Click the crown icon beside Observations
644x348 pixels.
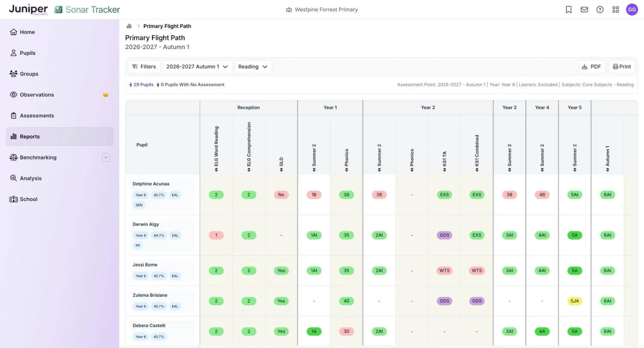(105, 95)
